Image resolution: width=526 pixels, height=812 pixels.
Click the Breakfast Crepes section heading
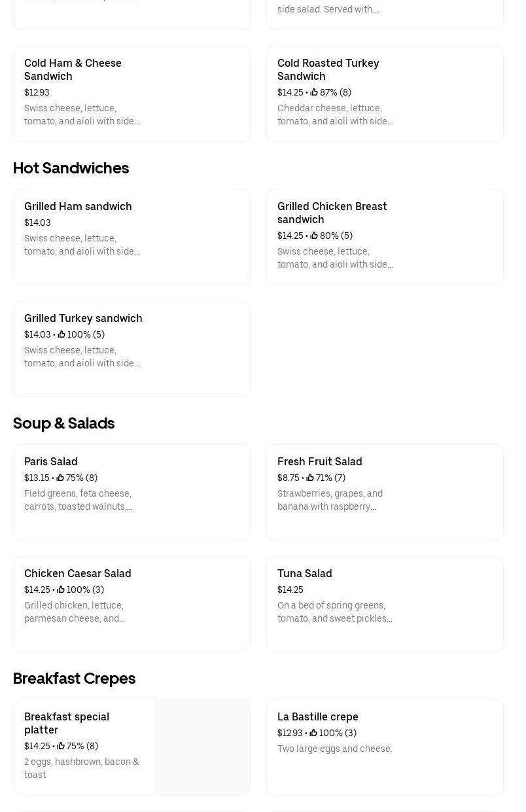point(74,679)
